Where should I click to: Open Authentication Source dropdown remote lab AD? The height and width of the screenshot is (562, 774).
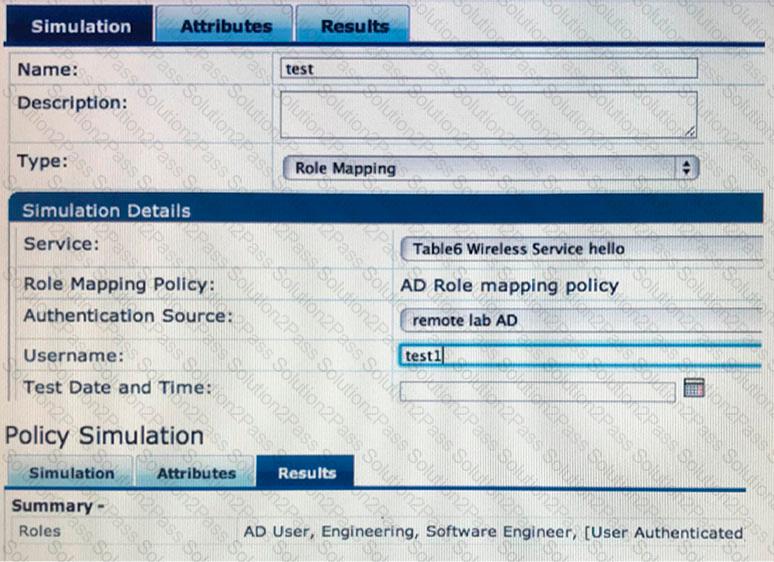pos(580,320)
